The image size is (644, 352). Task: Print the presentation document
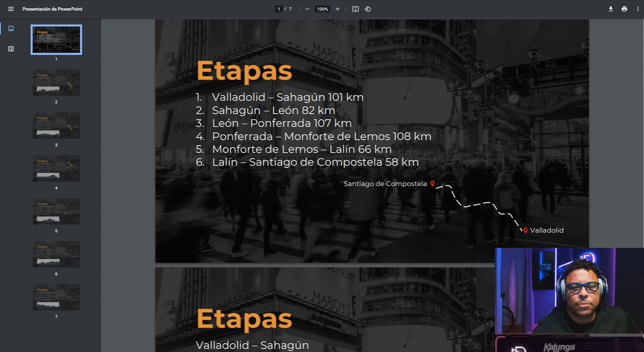(x=624, y=9)
